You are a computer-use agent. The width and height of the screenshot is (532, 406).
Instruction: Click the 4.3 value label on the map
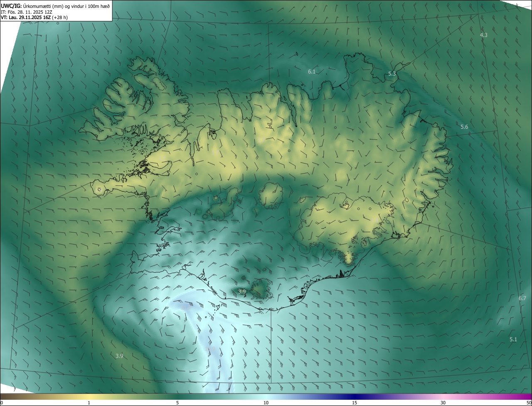point(484,35)
